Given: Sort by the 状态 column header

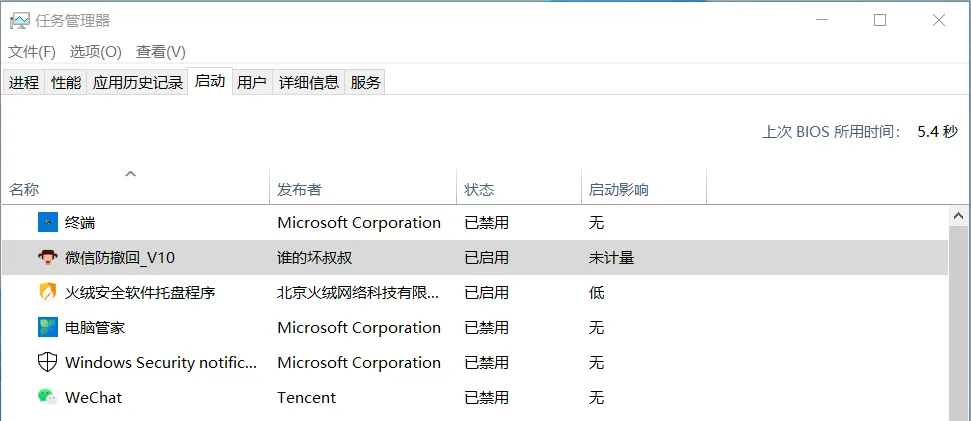Looking at the screenshot, I should (x=519, y=187).
